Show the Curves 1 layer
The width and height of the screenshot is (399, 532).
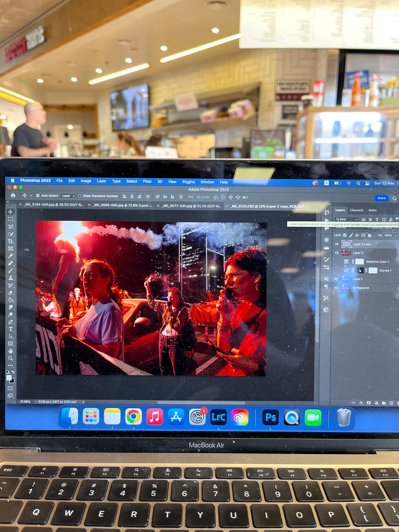[x=336, y=270]
